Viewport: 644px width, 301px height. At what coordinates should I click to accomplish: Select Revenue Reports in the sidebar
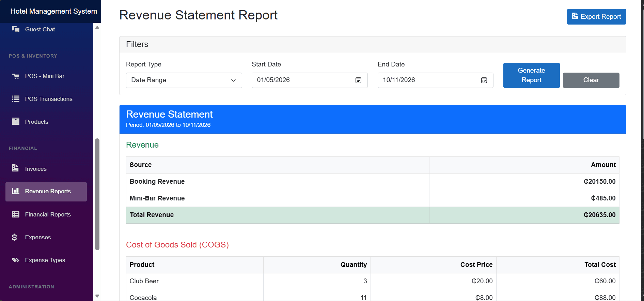pos(46,192)
